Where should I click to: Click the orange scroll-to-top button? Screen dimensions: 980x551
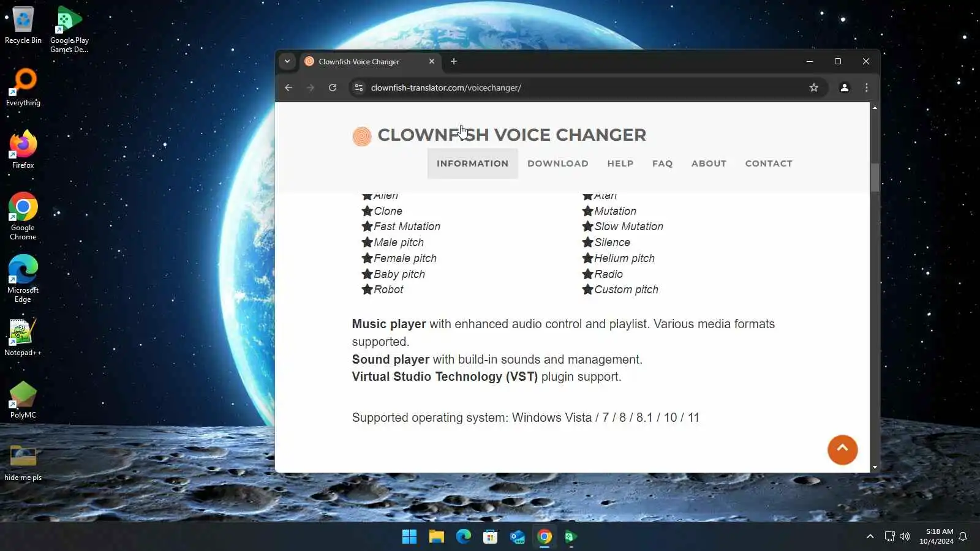click(842, 450)
